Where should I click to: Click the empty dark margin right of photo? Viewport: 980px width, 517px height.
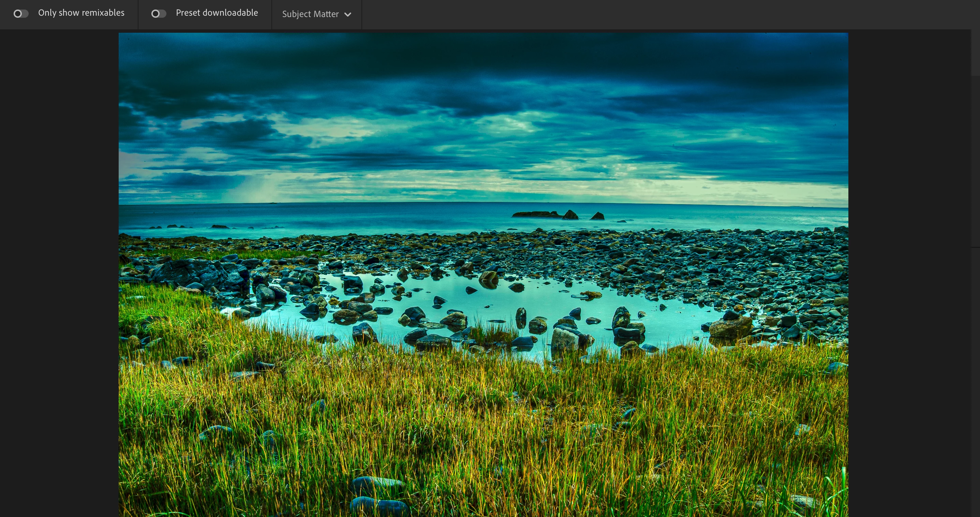[x=909, y=266]
